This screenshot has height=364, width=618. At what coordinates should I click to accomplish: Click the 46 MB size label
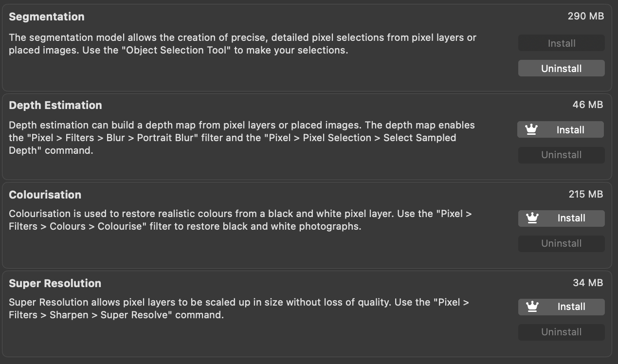click(x=588, y=105)
